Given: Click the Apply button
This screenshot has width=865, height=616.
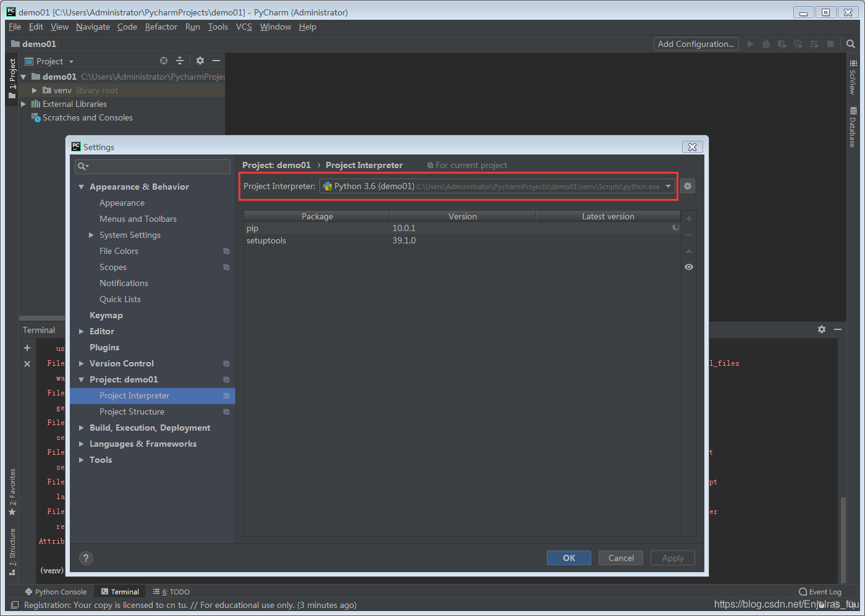Looking at the screenshot, I should [x=673, y=558].
